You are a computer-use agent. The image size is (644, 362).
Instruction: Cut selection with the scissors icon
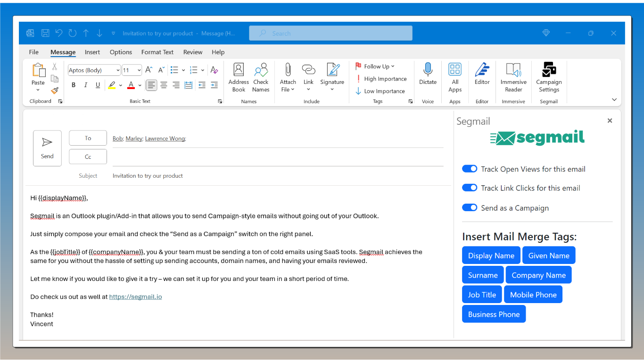point(55,67)
